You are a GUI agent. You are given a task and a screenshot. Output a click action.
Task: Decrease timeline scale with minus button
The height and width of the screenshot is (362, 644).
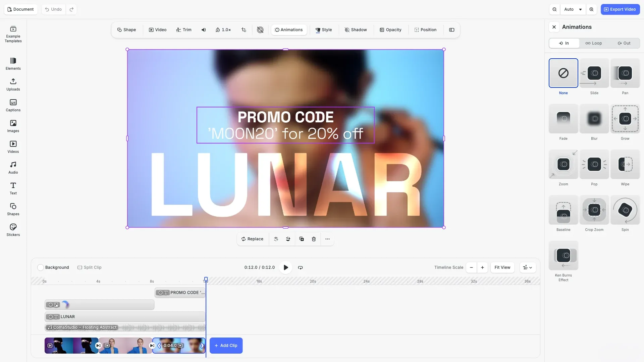pos(471,267)
